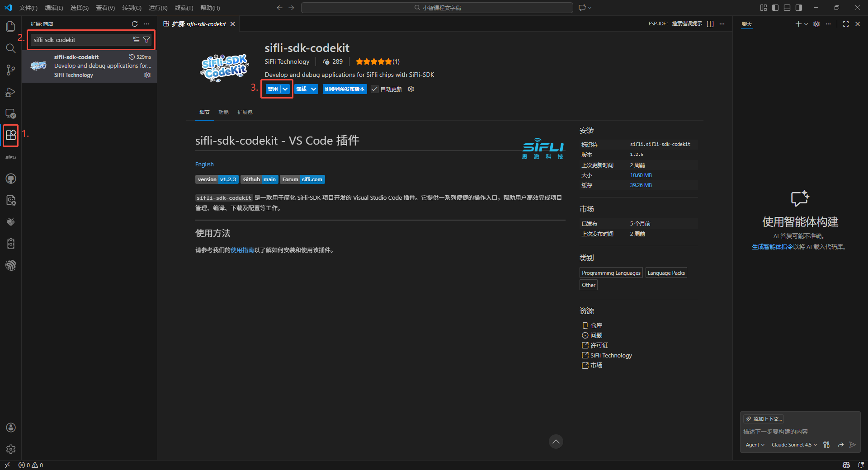Open the Extensions view icon
This screenshot has width=868, height=470.
click(x=11, y=135)
